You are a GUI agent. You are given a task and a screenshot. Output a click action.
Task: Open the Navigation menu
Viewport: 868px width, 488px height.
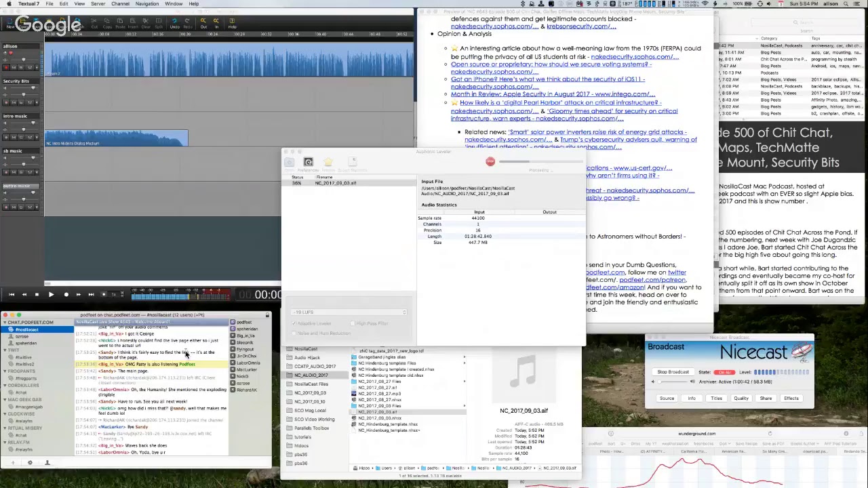147,4
